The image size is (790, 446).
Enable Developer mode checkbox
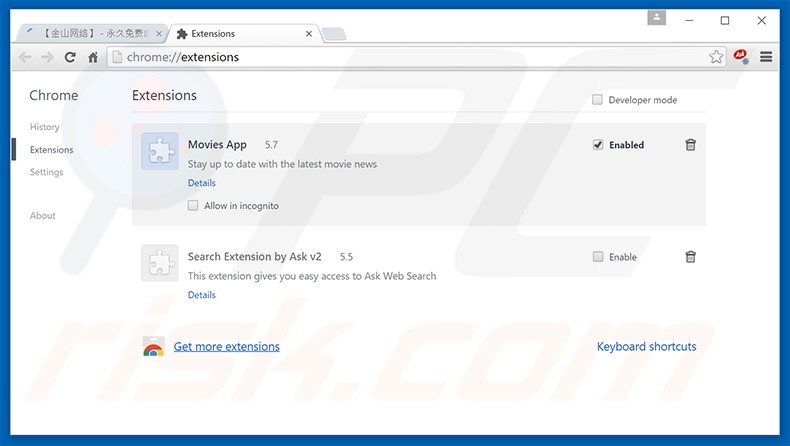click(x=597, y=99)
